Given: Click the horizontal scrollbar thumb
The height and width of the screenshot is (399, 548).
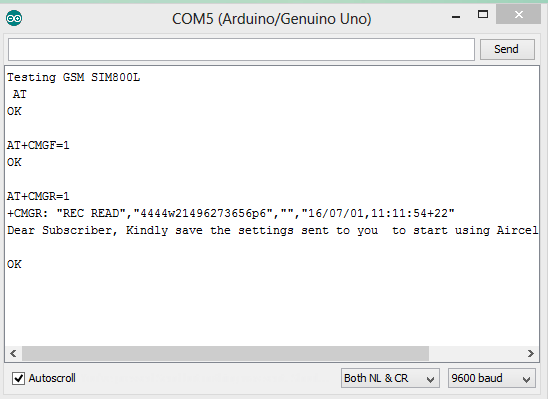Looking at the screenshot, I should click(225, 353).
